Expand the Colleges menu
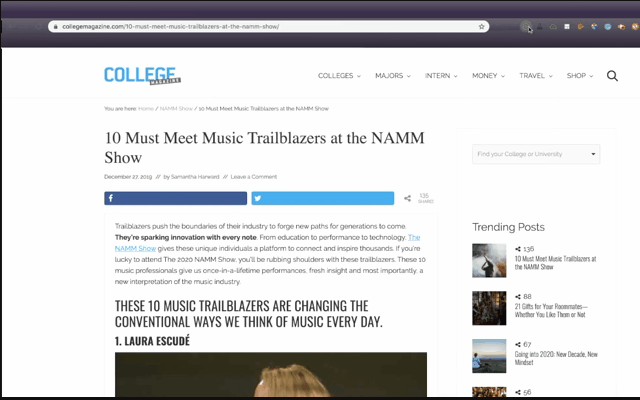The width and height of the screenshot is (640, 400). [x=339, y=76]
